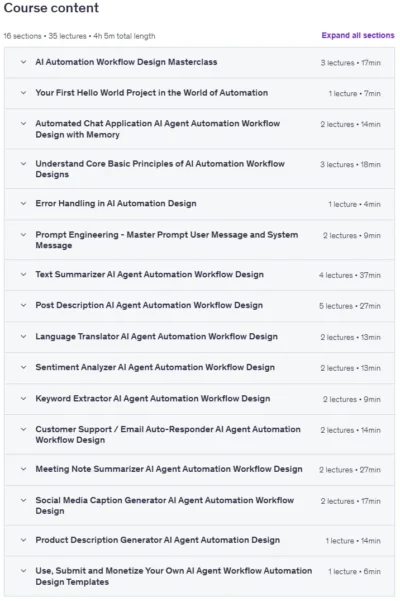This screenshot has width=400, height=601.
Task: Click Customer Support Email Auto-Responder section title
Action: click(168, 435)
